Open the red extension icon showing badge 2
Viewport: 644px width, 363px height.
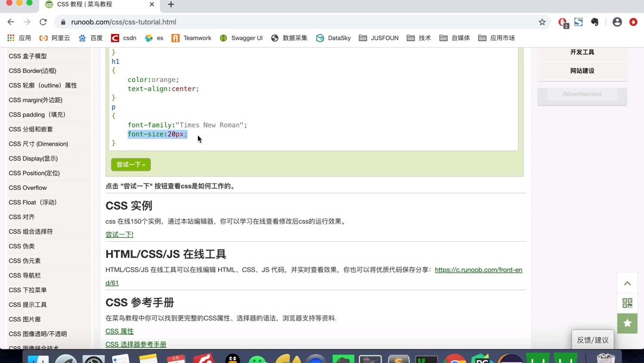coord(562,21)
